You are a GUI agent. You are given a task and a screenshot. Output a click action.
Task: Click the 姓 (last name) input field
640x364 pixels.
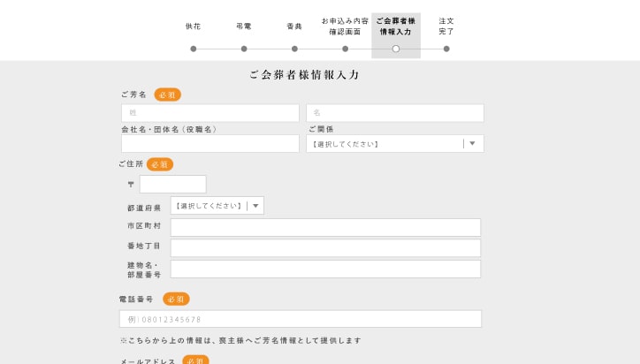210,113
